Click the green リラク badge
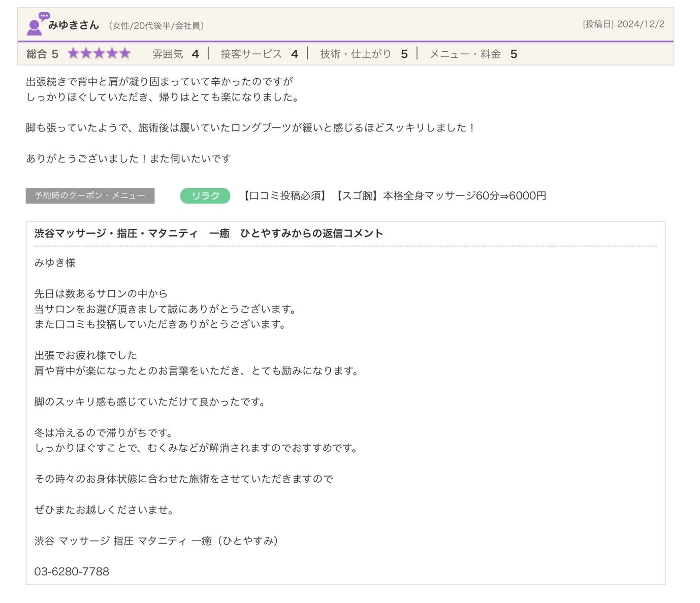Image resolution: width=700 pixels, height=603 pixels. pyautogui.click(x=205, y=196)
